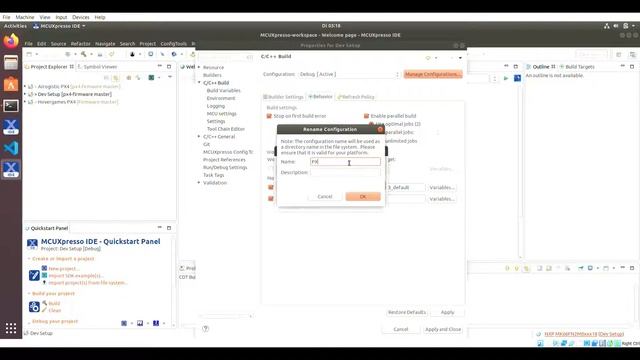Click the debug bug icon in main toolbar
Viewport: 640px width, 360px height.
[x=132, y=54]
